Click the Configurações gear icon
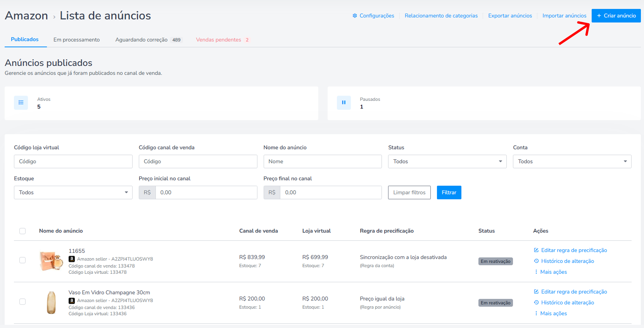Image resolution: width=644 pixels, height=328 pixels. (x=355, y=16)
